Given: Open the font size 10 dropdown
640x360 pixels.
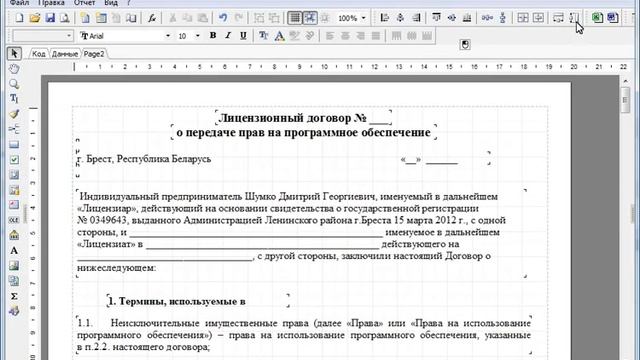Looking at the screenshot, I should 198,36.
